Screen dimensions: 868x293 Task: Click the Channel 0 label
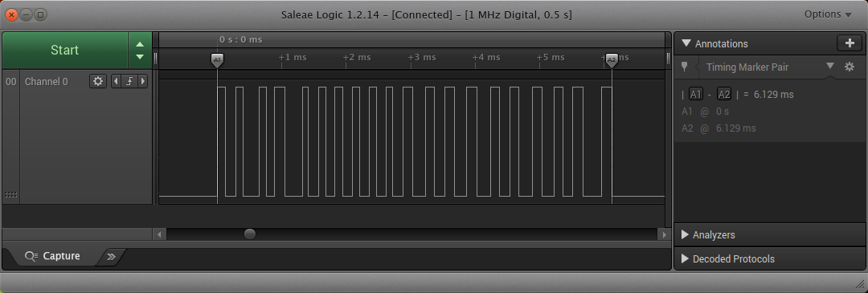pyautogui.click(x=47, y=82)
